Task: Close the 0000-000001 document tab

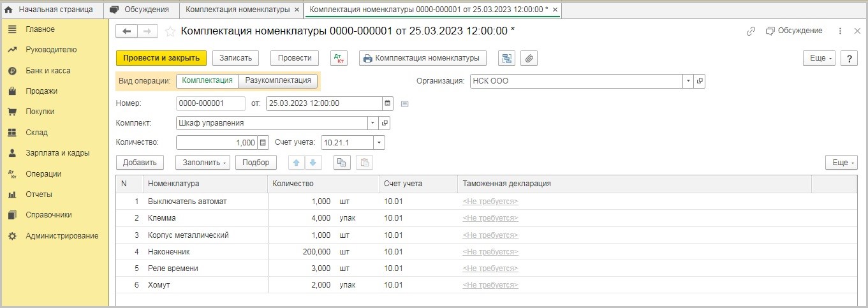Action: point(555,10)
